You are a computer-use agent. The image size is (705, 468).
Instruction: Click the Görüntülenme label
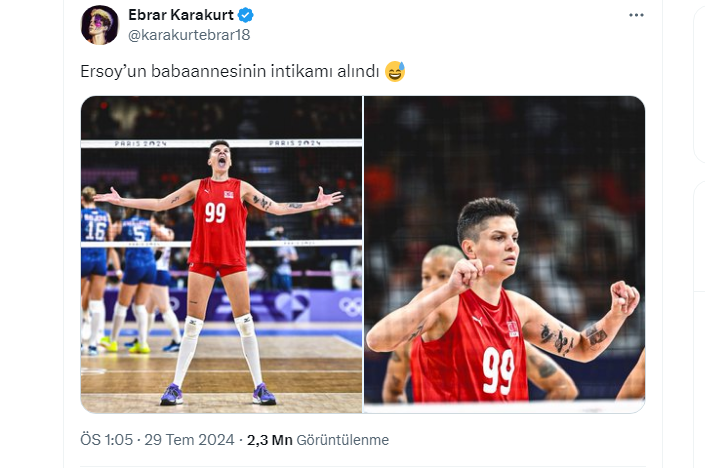point(343,440)
